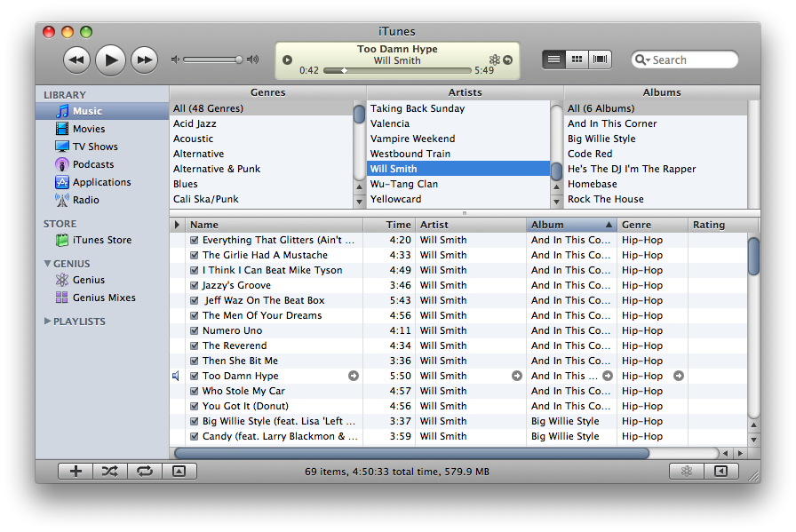
Task: Select Vampire Weekend artist
Action: 458,139
